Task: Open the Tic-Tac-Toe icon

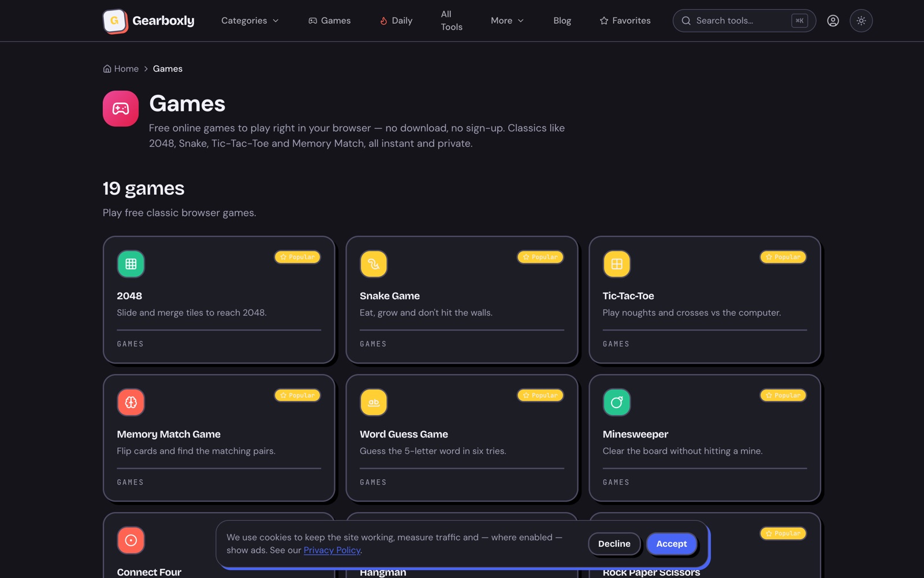Action: tap(617, 264)
